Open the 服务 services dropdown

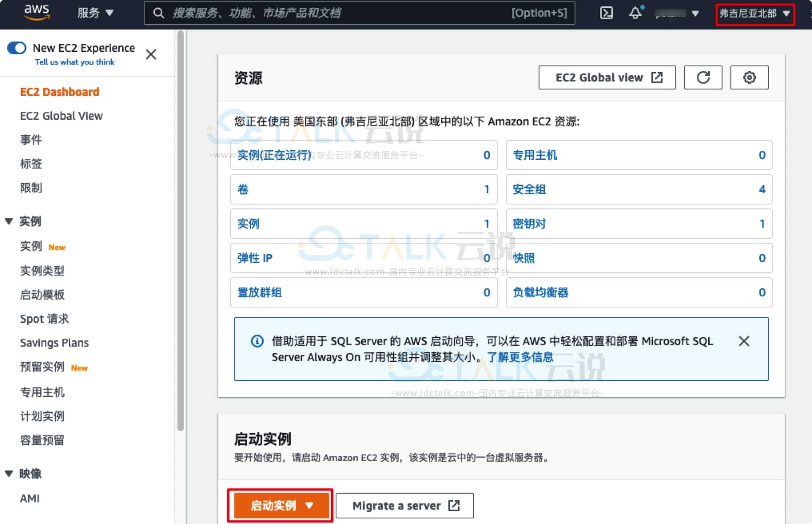tap(96, 13)
